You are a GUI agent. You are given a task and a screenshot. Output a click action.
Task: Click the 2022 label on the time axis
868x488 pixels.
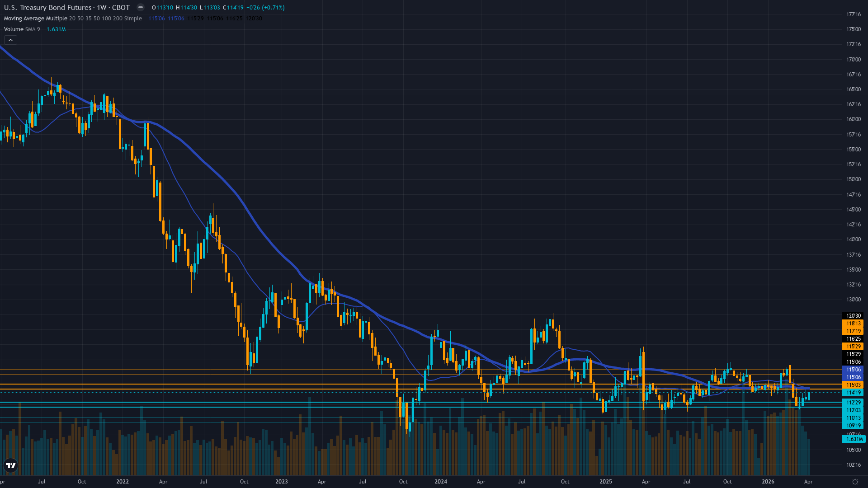point(123,482)
